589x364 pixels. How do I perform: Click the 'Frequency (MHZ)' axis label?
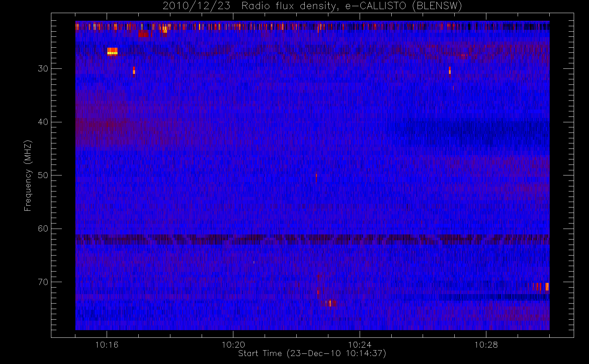28,175
